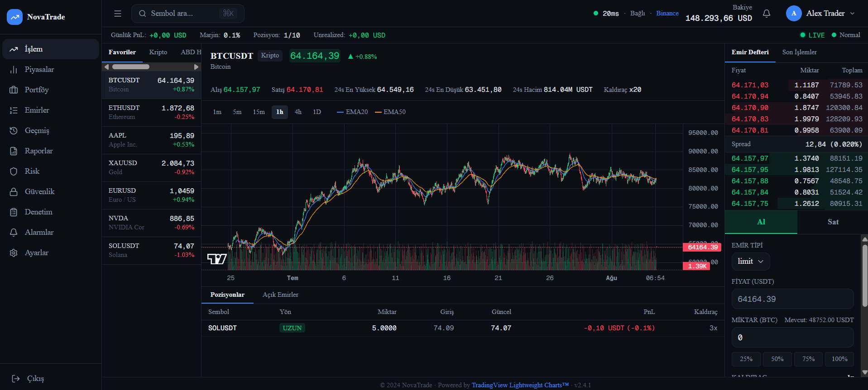The width and height of the screenshot is (868, 390).
Task: Click order form scrollbar up arrow
Action: pos(864,239)
